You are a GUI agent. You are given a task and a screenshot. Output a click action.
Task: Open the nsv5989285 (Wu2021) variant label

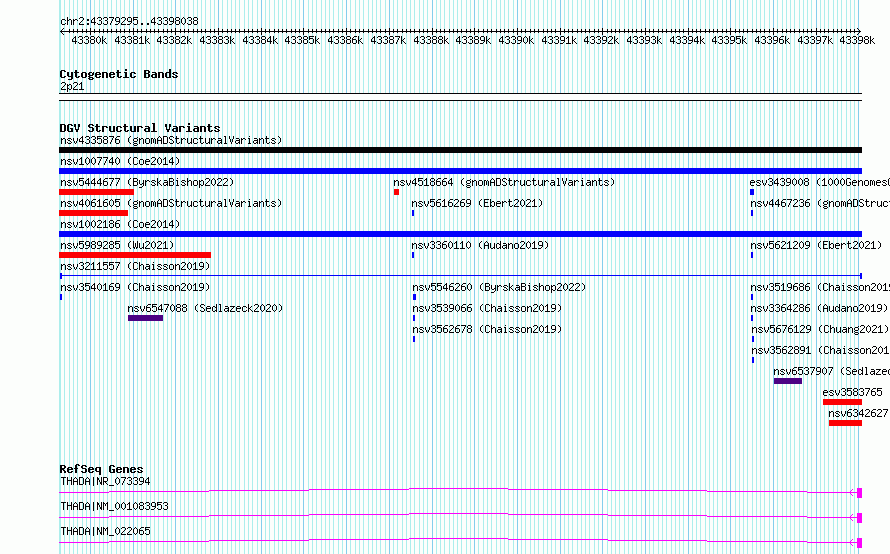click(117, 245)
